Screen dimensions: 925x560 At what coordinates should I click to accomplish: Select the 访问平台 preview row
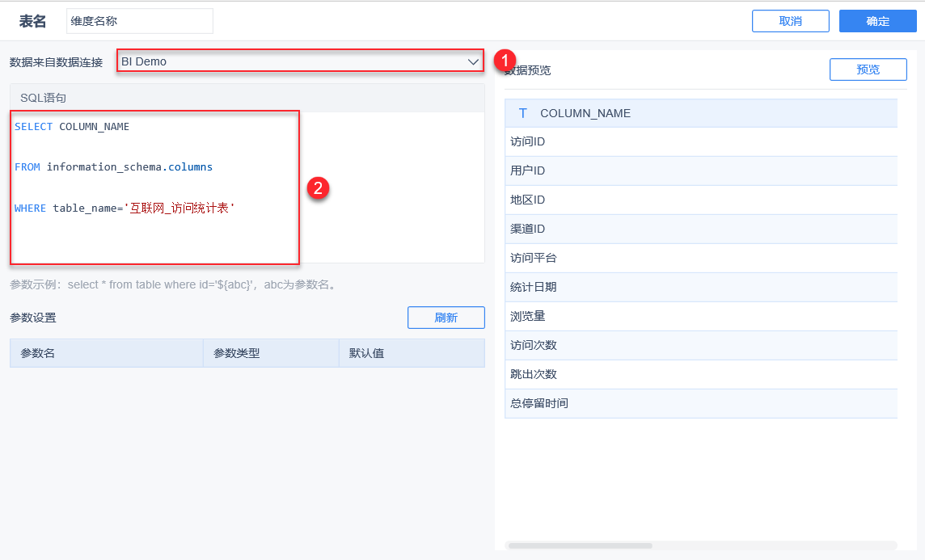coord(701,259)
